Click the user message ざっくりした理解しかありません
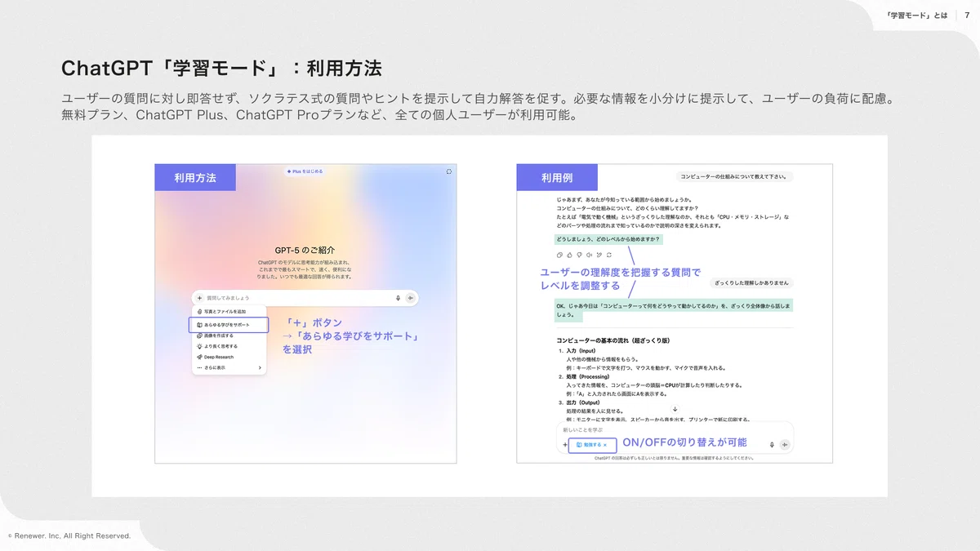 pos(751,283)
